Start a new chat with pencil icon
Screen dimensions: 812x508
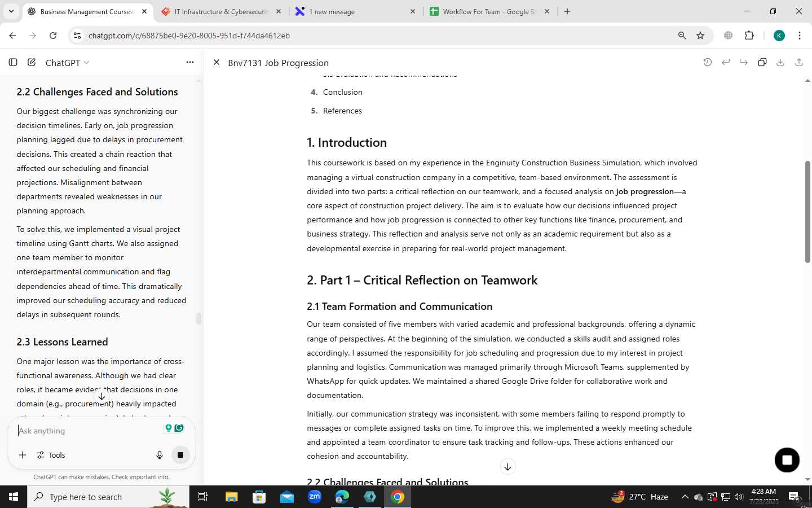point(32,62)
